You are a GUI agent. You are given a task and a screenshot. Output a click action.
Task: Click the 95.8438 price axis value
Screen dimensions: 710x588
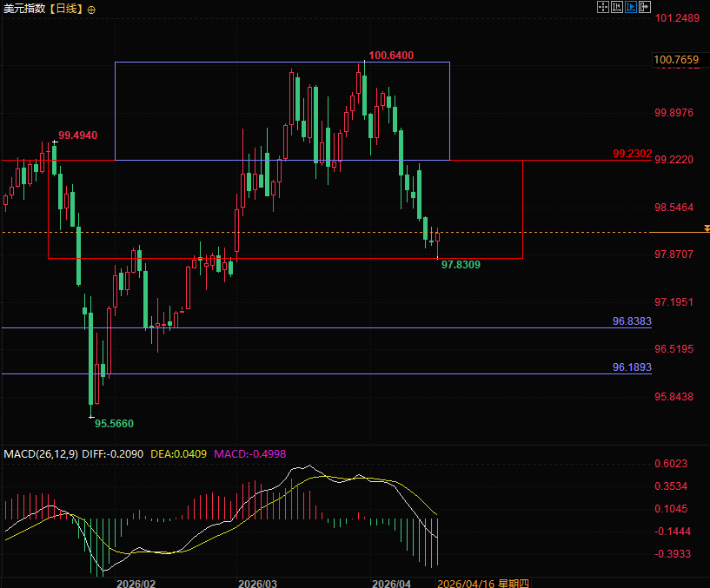674,397
